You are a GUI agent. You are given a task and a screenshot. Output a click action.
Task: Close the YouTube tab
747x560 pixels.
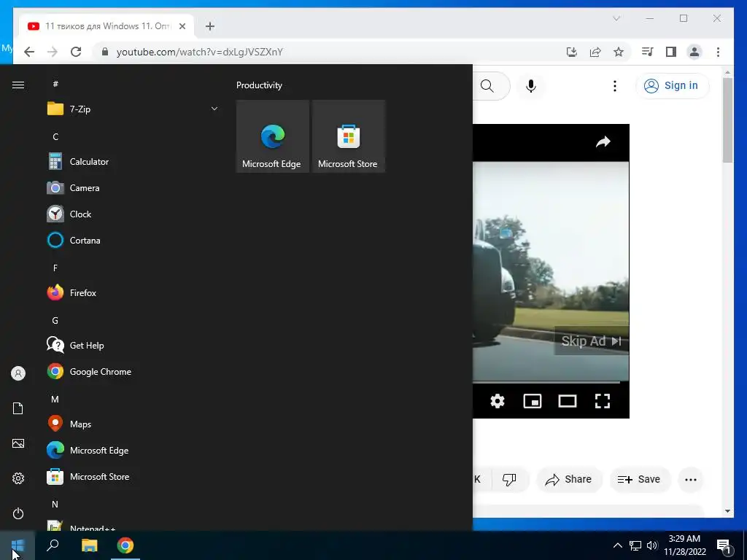(182, 26)
